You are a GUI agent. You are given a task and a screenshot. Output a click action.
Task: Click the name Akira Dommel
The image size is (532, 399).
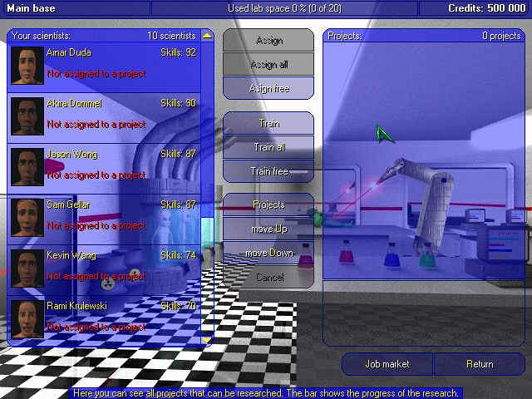[x=74, y=103]
